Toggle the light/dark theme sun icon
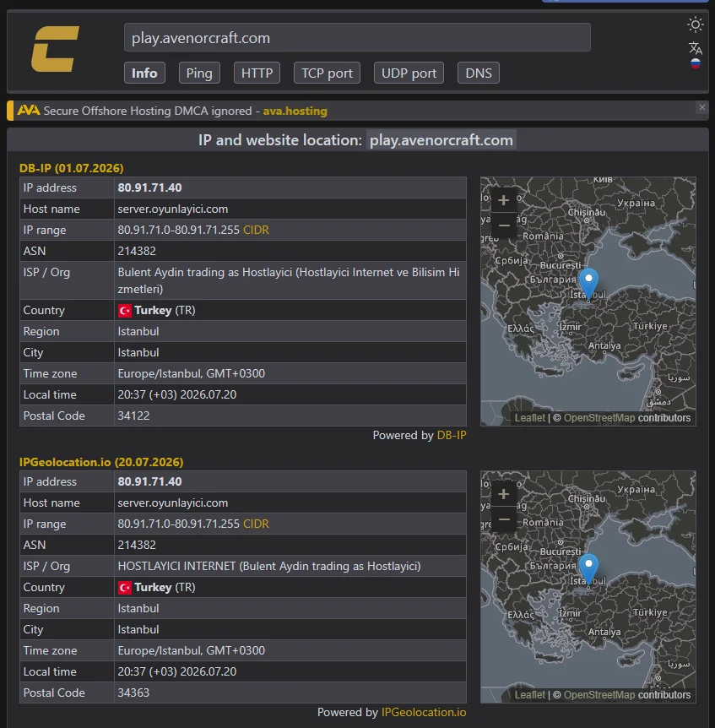The height and width of the screenshot is (728, 715). [695, 24]
